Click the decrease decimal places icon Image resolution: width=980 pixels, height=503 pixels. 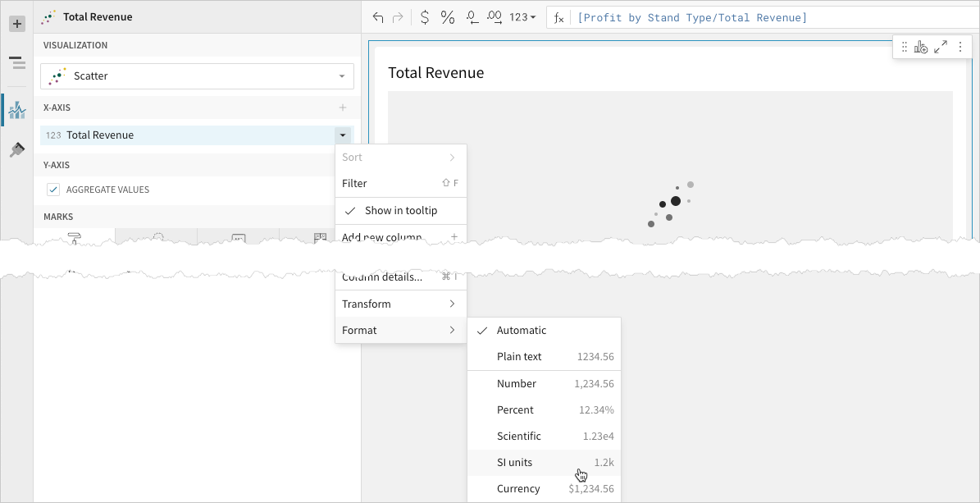[472, 17]
